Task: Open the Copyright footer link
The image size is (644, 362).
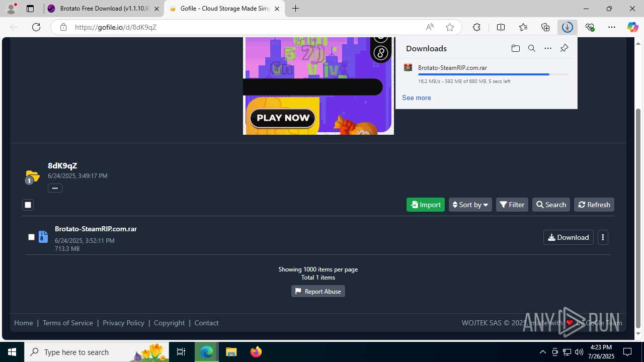Action: coord(169,323)
